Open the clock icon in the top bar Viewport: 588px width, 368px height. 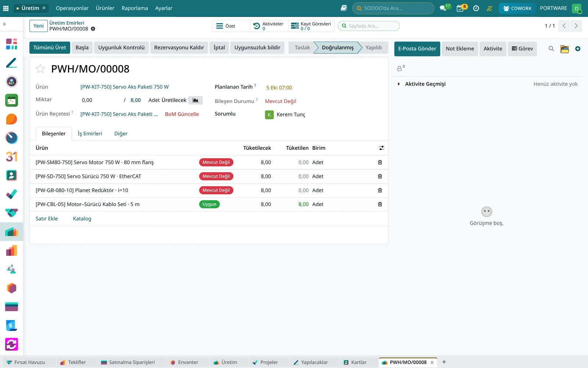pyautogui.click(x=476, y=8)
